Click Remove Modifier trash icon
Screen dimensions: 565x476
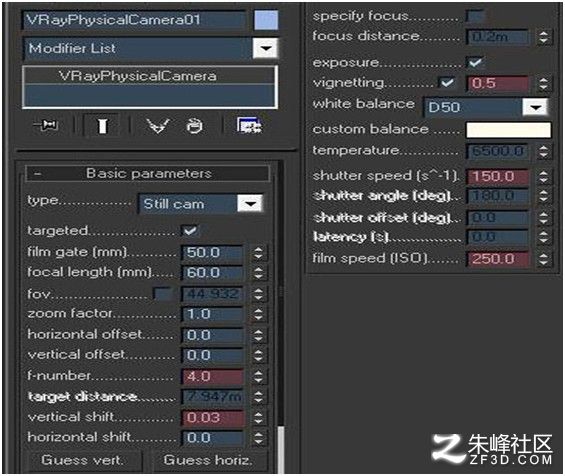195,126
